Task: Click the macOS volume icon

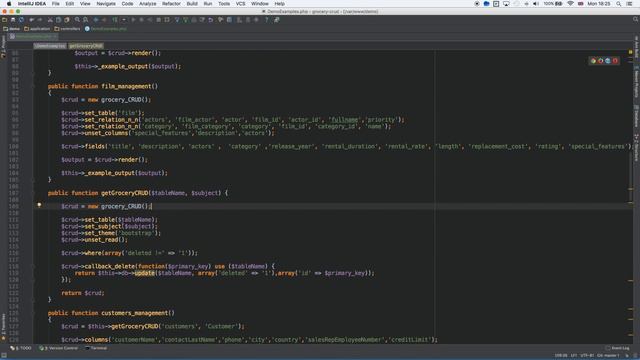Action: click(x=536, y=4)
